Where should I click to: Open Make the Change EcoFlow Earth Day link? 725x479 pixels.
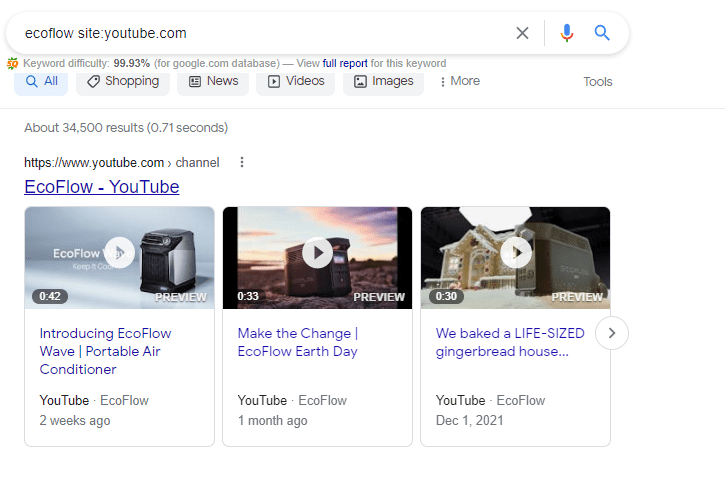[x=298, y=342]
